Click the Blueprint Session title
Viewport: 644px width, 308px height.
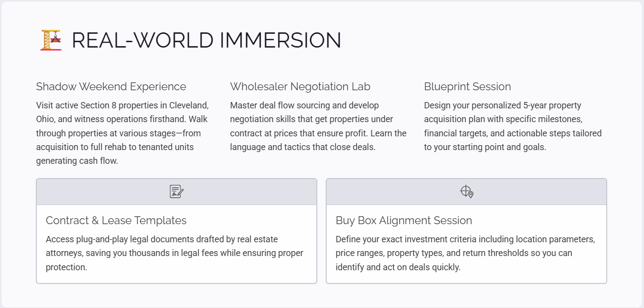[467, 87]
